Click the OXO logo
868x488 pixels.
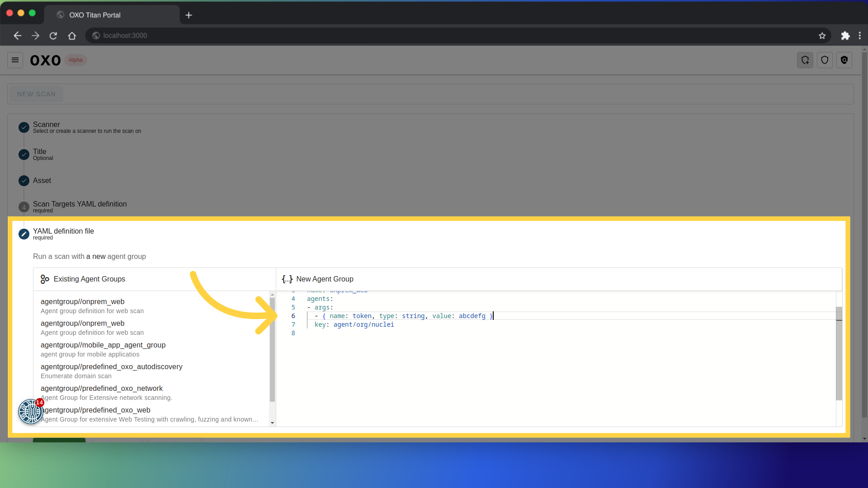[x=45, y=60]
